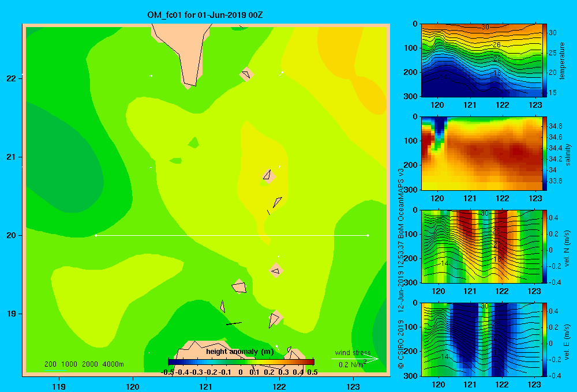Click the eastern endpoint of the white transect line

click(x=368, y=235)
